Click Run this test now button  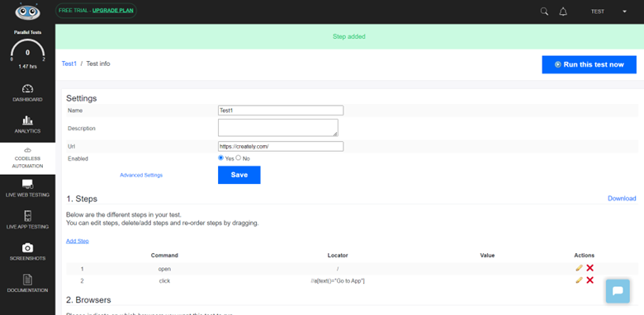point(589,64)
